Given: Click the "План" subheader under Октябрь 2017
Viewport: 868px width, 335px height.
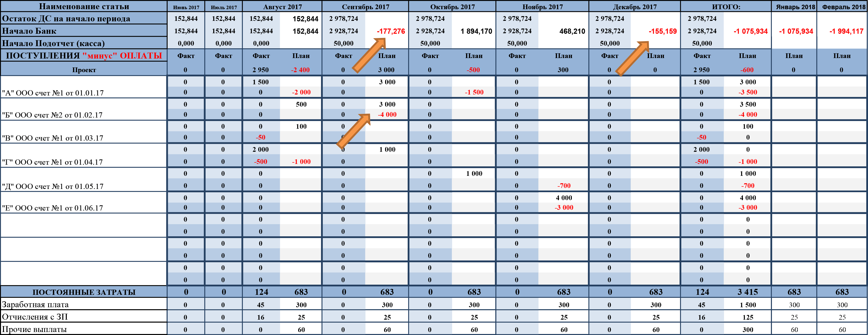Looking at the screenshot, I should pyautogui.click(x=474, y=56).
